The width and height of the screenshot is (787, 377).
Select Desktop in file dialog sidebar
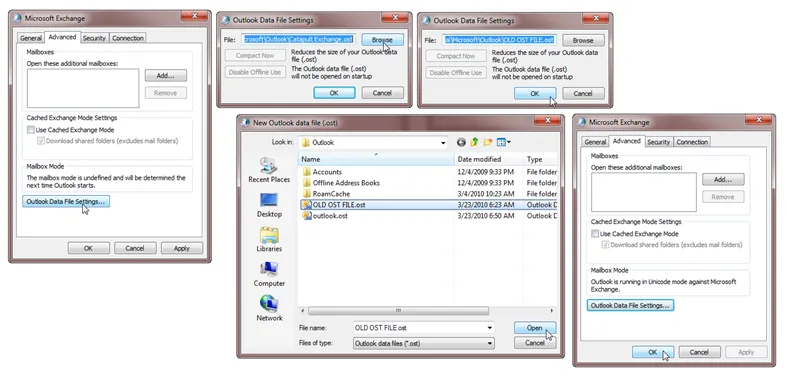click(269, 205)
